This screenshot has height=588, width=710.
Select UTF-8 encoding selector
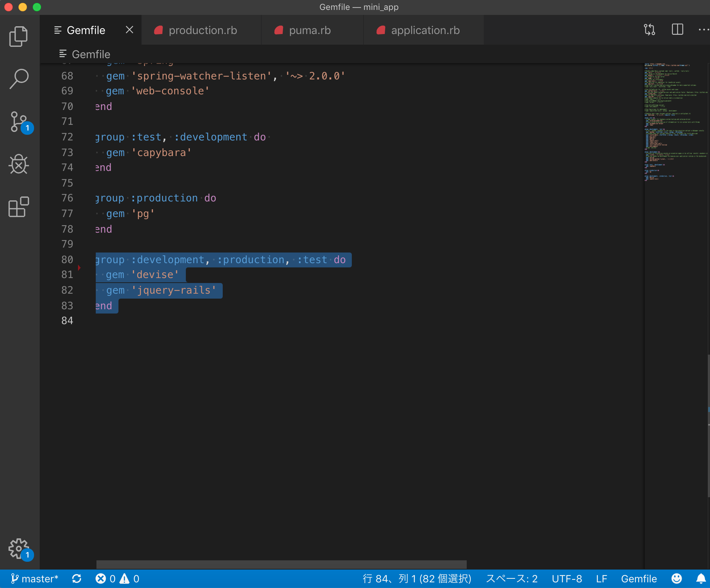(567, 579)
